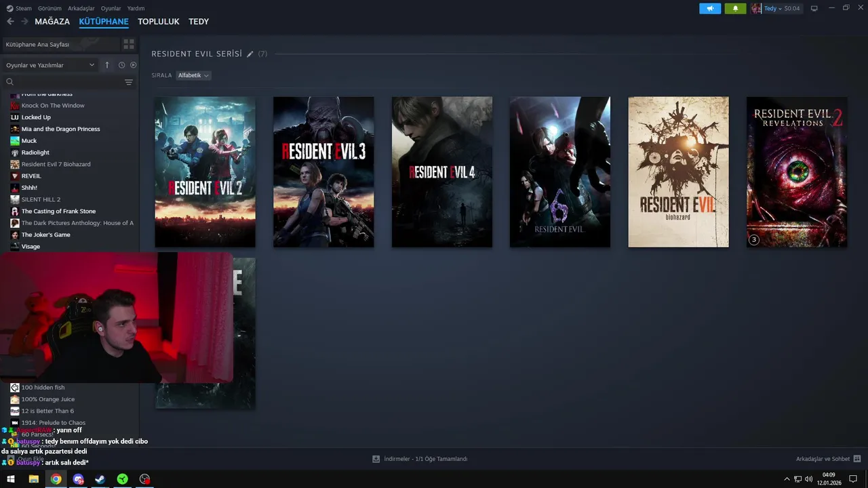Open Discord from the taskbar
Image resolution: width=868 pixels, height=488 pixels.
coord(78,479)
